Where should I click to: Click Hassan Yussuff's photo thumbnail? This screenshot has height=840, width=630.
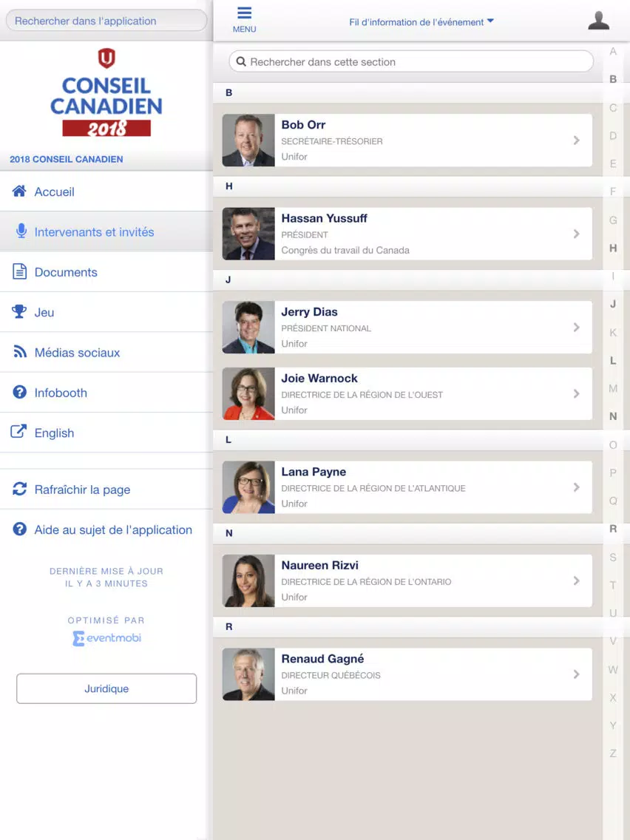click(248, 234)
